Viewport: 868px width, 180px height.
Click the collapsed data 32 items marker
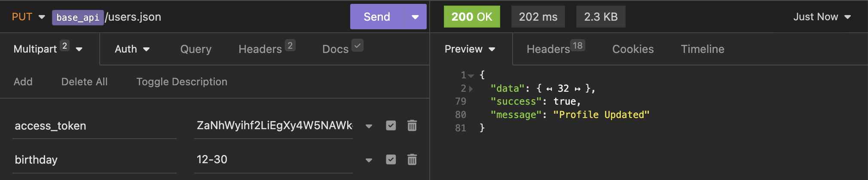coord(563,89)
